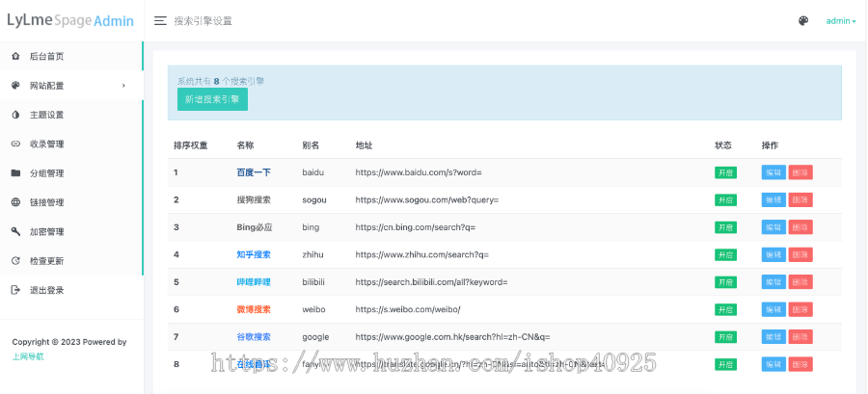Click the logout icon beside 退出登录

pos(15,290)
